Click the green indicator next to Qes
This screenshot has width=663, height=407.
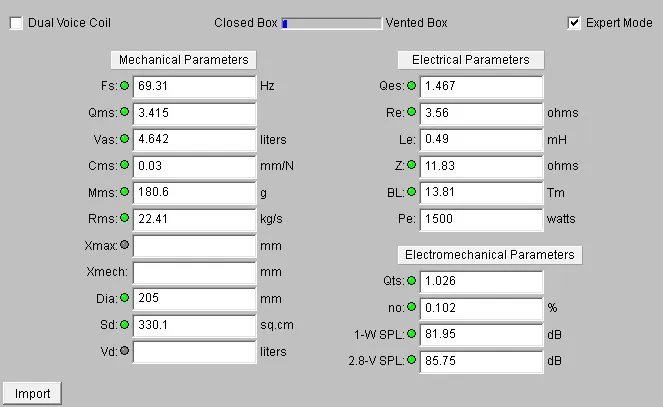tap(412, 86)
